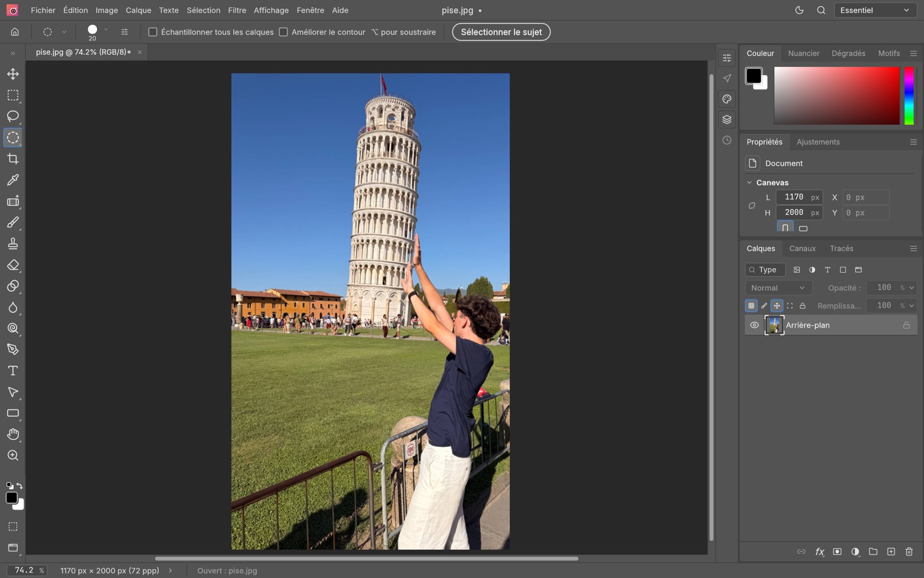Select the Lasso tool

click(13, 116)
